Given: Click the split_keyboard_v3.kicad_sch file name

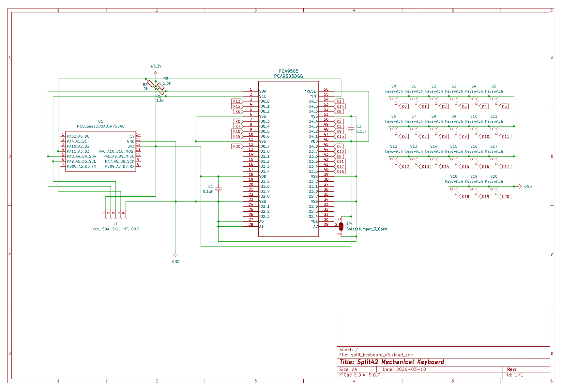Looking at the screenshot, I should 382,355.
